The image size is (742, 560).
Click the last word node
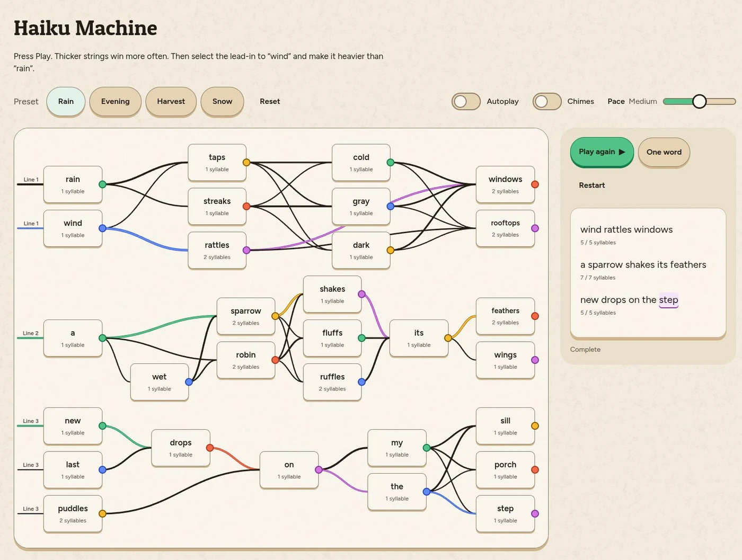click(x=73, y=469)
